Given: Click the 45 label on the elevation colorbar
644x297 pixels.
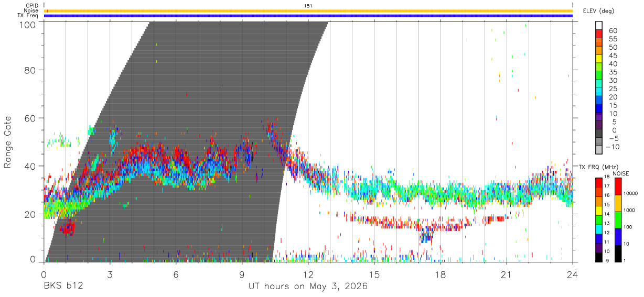Looking at the screenshot, I should point(612,55).
